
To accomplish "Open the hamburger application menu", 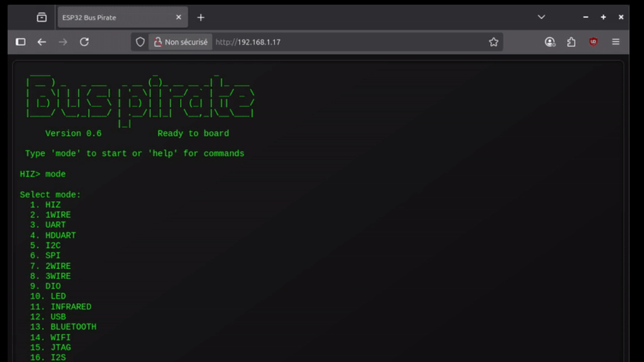I will [x=615, y=42].
